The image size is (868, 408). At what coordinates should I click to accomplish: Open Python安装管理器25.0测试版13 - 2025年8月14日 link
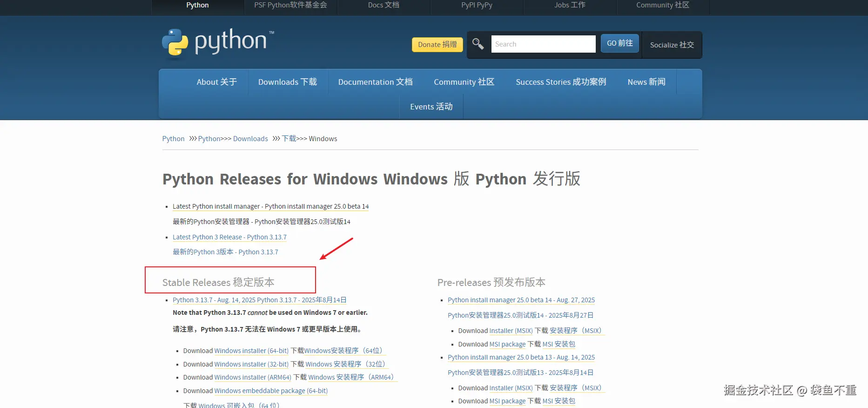tap(521, 373)
